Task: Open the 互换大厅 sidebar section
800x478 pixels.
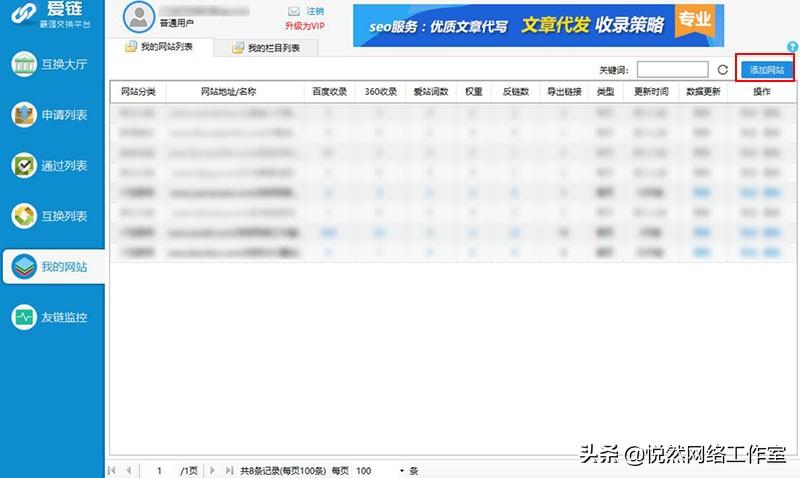Action: pyautogui.click(x=49, y=64)
